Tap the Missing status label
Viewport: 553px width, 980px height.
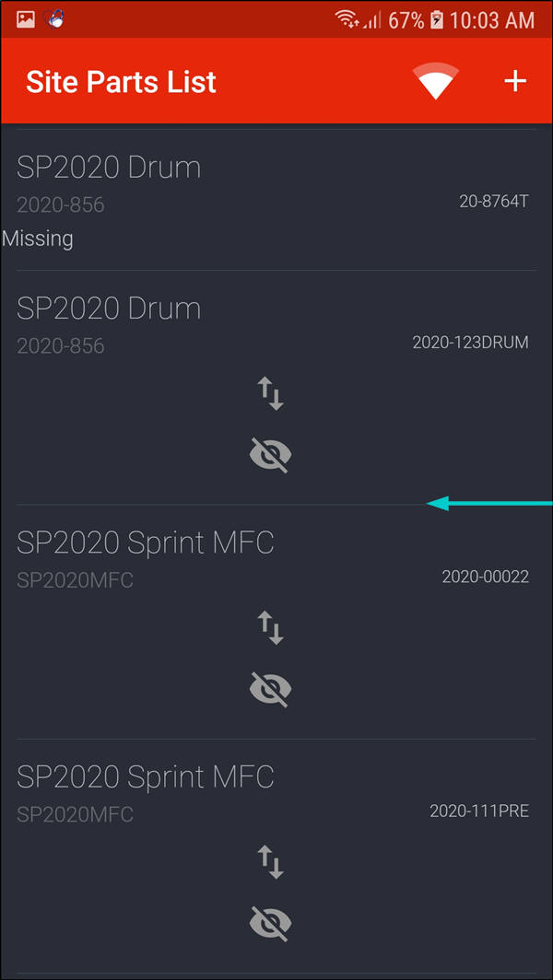[38, 239]
